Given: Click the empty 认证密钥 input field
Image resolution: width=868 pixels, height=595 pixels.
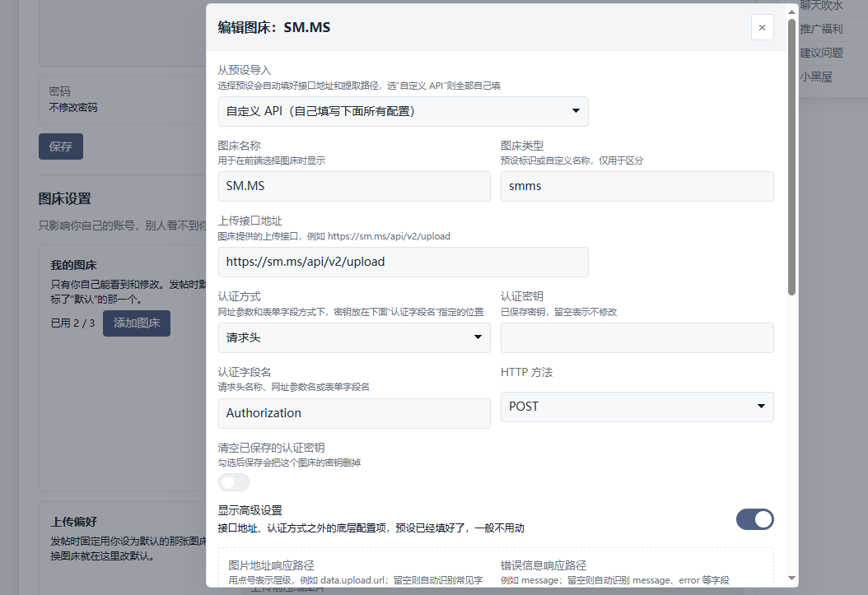Looking at the screenshot, I should click(x=637, y=338).
